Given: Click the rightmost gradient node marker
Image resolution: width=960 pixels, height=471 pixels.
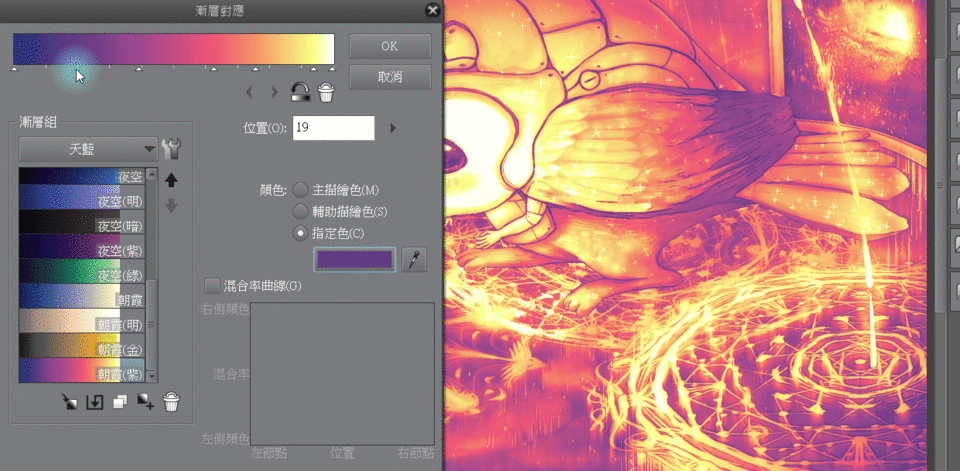Looking at the screenshot, I should pos(334,69).
